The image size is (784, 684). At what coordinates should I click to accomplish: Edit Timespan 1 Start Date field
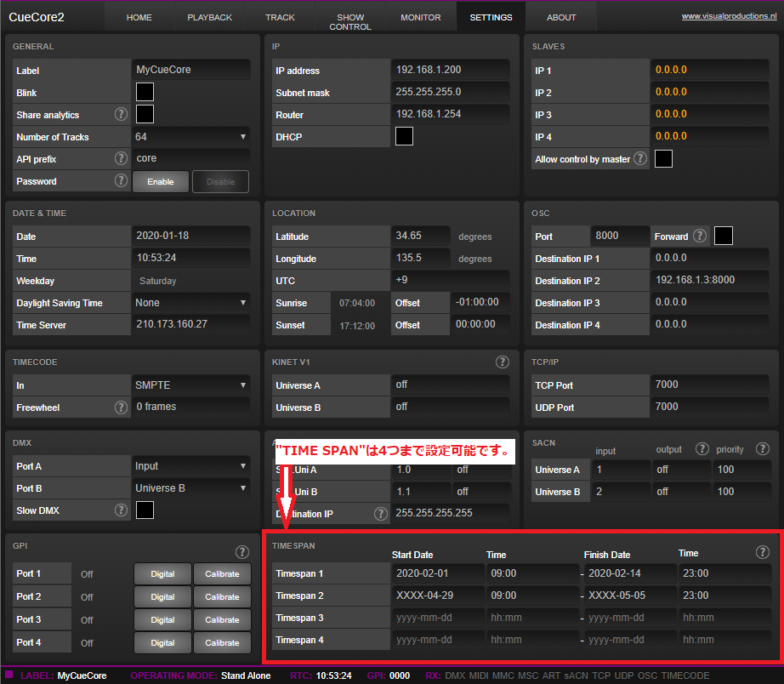[438, 573]
